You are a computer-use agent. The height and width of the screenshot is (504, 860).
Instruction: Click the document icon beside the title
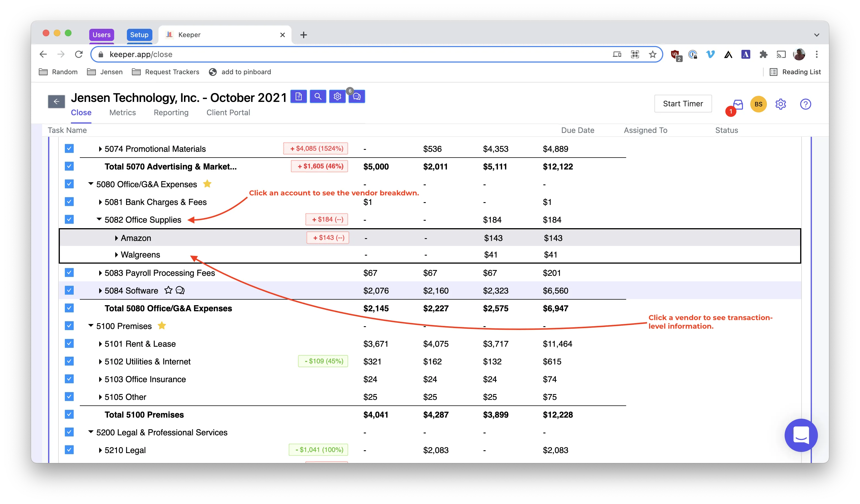pyautogui.click(x=298, y=96)
